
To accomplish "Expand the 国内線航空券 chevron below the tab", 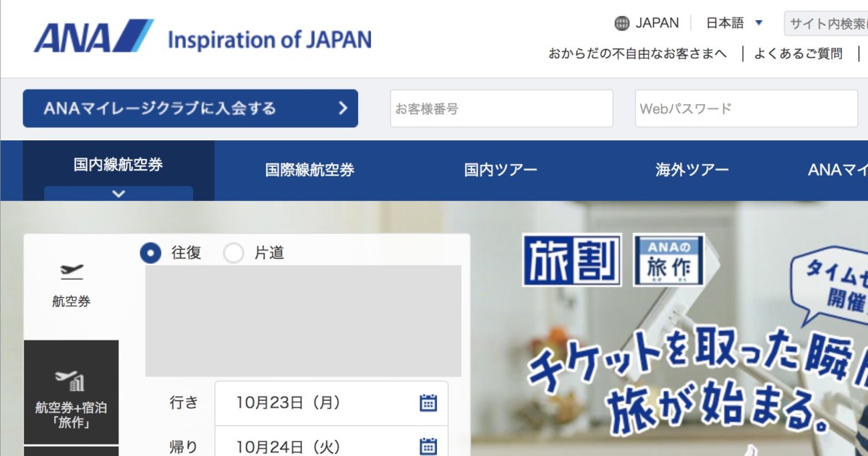I will coord(119,194).
